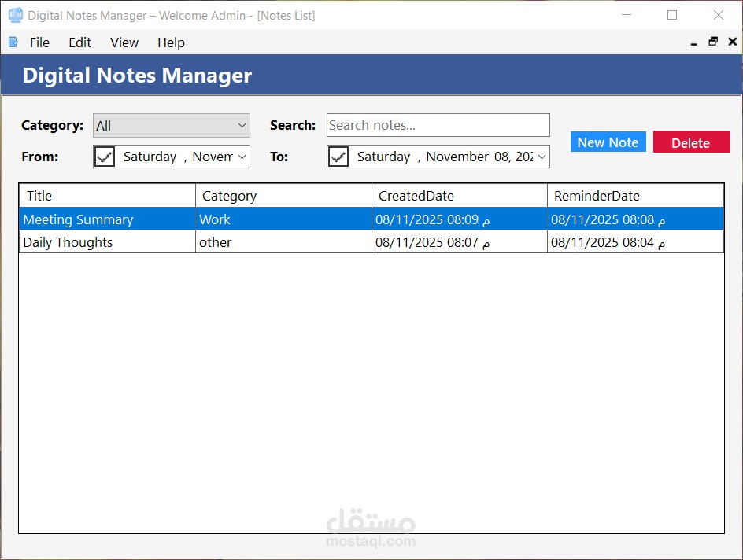
Task: Open the View menu
Action: click(x=124, y=42)
